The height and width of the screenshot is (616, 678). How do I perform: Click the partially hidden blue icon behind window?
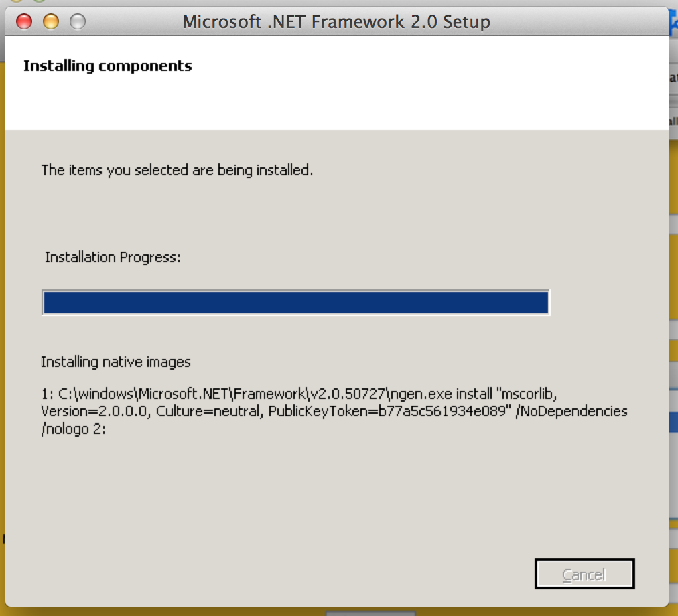click(673, 23)
